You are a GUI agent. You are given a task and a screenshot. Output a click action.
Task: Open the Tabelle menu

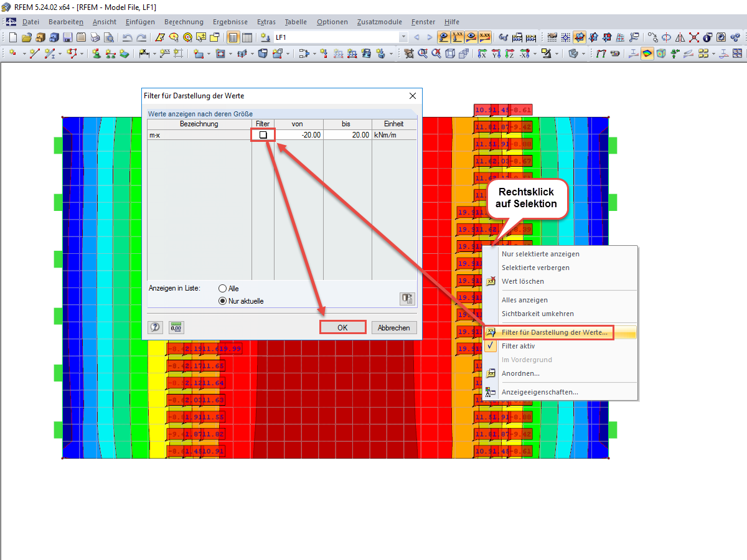click(x=296, y=22)
